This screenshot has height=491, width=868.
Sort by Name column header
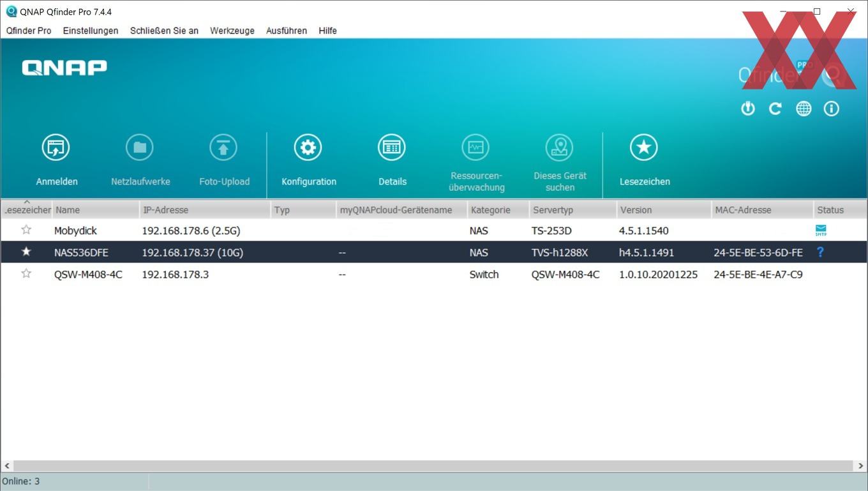coord(96,209)
